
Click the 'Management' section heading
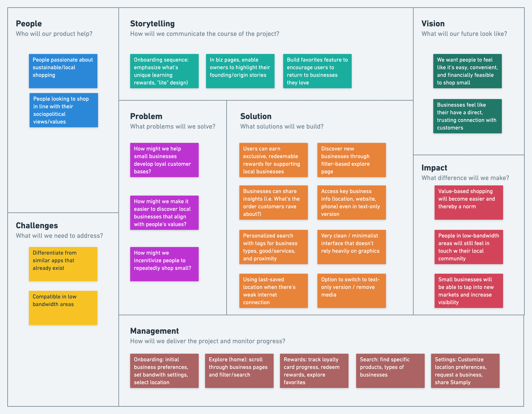click(154, 331)
